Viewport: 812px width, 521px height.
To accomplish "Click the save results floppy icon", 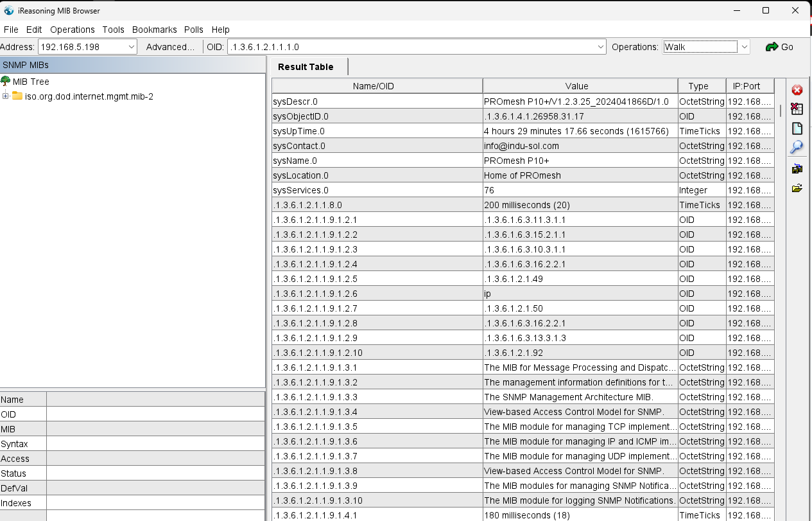I will (797, 169).
